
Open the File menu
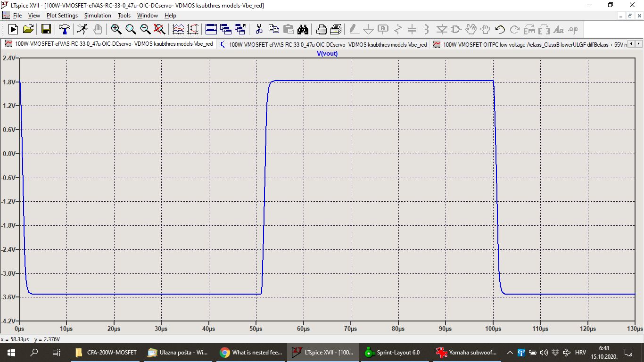17,16
